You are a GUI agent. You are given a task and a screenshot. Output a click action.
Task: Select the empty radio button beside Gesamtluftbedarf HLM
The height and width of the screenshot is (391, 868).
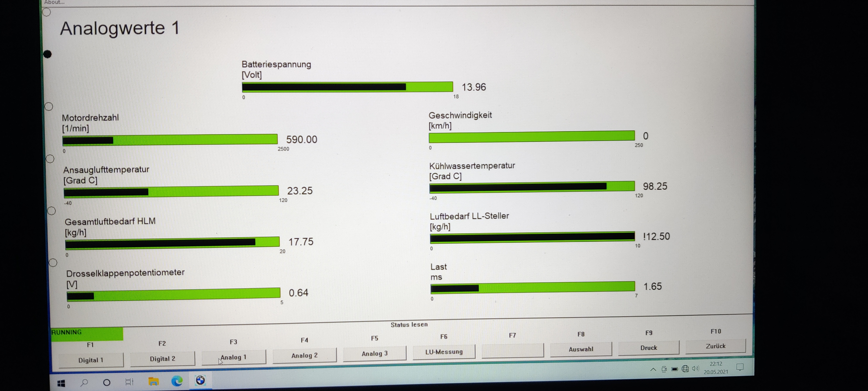52,211
